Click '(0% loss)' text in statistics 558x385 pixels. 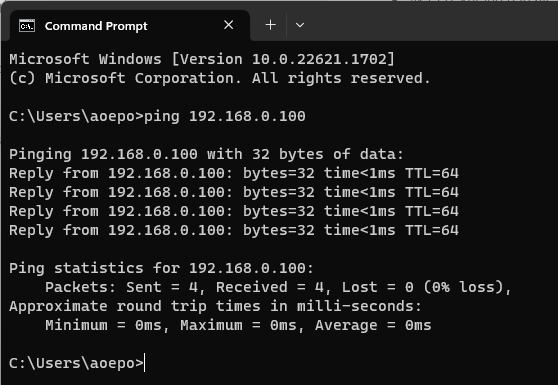click(463, 288)
